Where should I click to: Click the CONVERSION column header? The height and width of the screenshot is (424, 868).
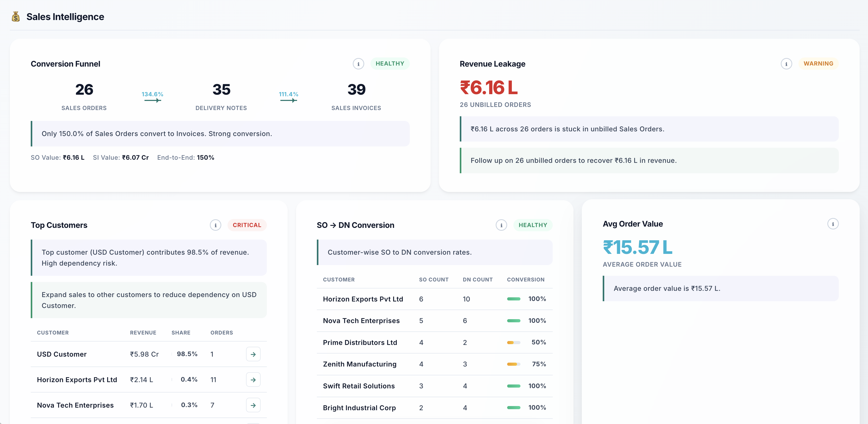click(x=525, y=280)
